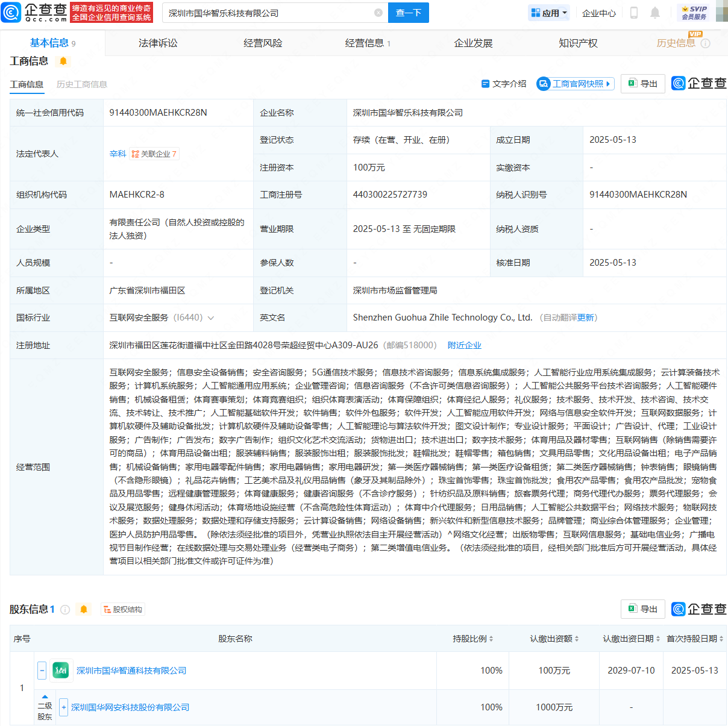Open 附近企业 nearby companies link
Image resolution: width=728 pixels, height=726 pixels.
pyautogui.click(x=465, y=345)
